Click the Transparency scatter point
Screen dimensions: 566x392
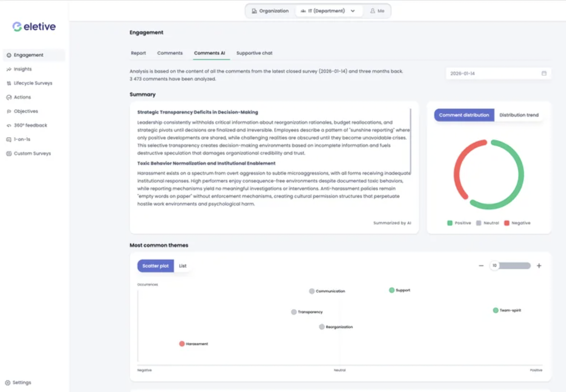point(294,312)
